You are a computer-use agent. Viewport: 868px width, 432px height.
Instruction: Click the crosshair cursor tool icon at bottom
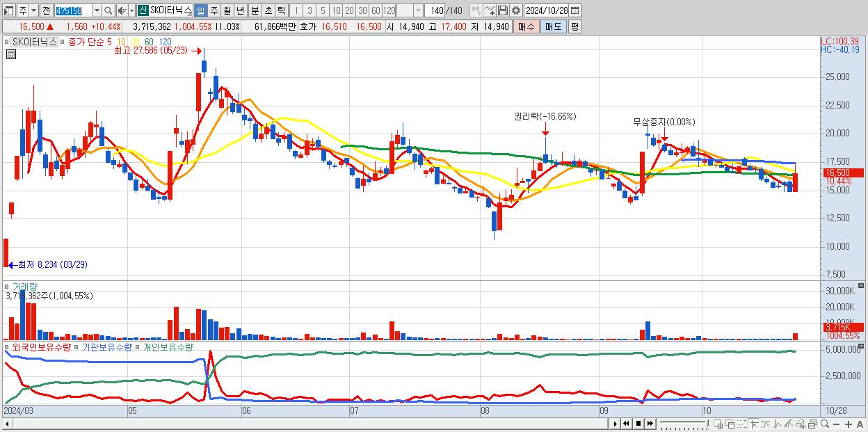click(754, 424)
